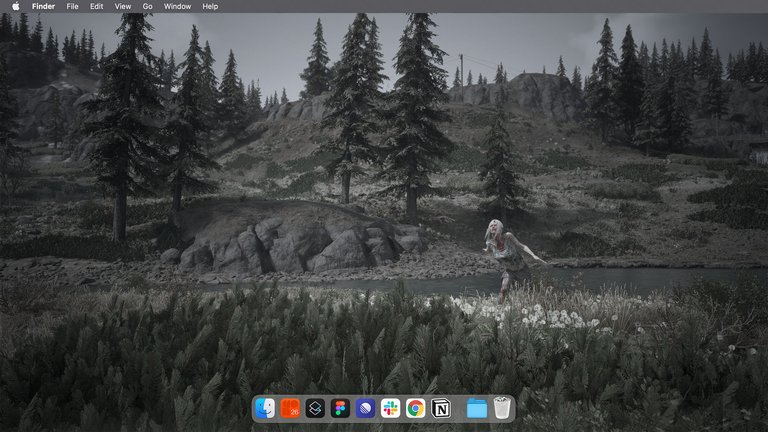
Task: Open the Apple menu
Action: point(16,6)
